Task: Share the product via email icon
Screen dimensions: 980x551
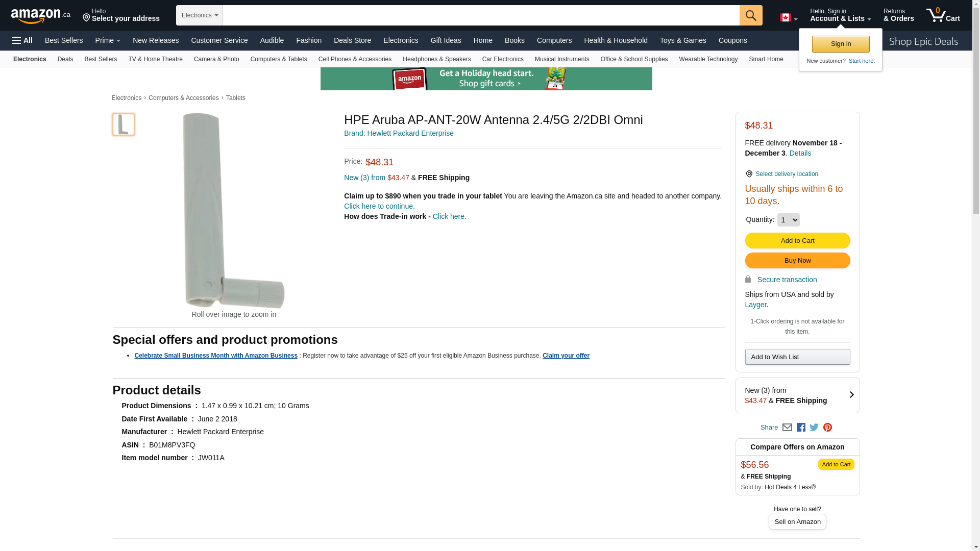Action: 787,428
